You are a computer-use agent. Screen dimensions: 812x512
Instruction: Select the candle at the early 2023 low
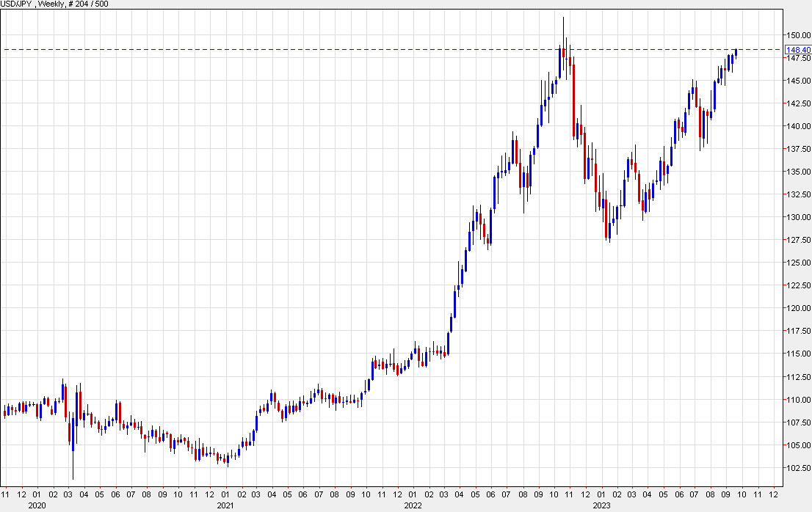pos(608,231)
